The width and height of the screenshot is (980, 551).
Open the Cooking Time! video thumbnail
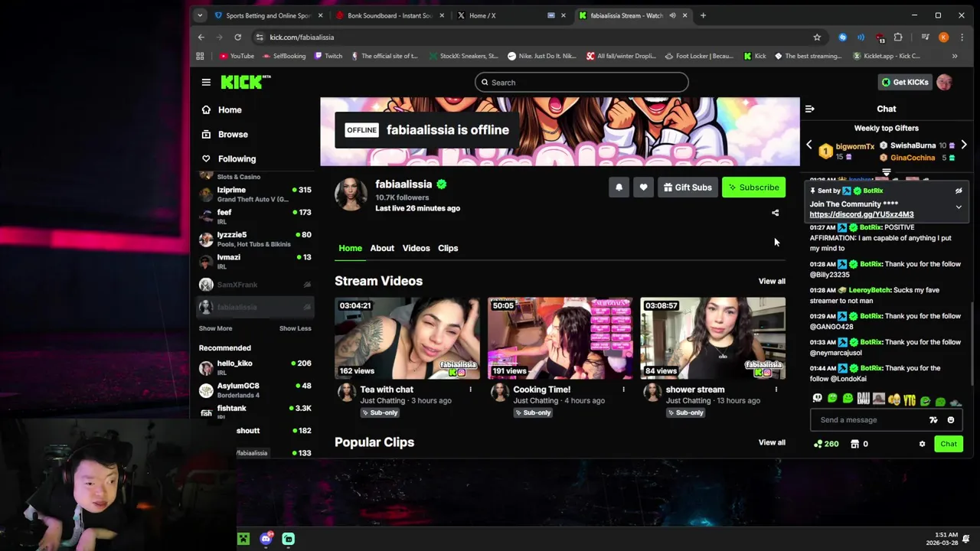(x=560, y=338)
